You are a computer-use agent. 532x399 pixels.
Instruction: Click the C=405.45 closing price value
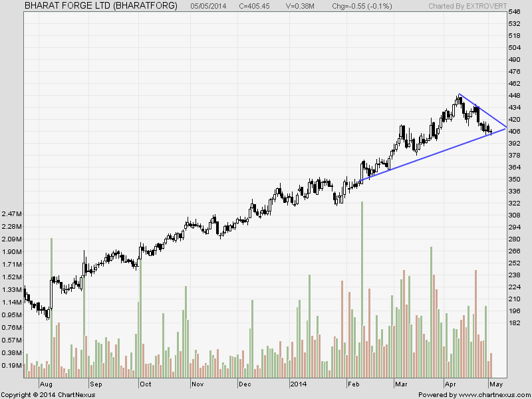coord(256,6)
